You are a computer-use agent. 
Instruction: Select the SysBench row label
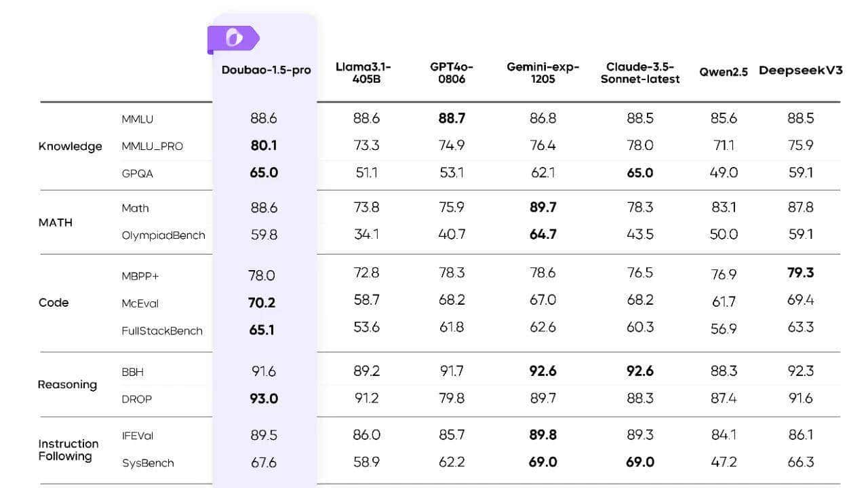coord(148,464)
